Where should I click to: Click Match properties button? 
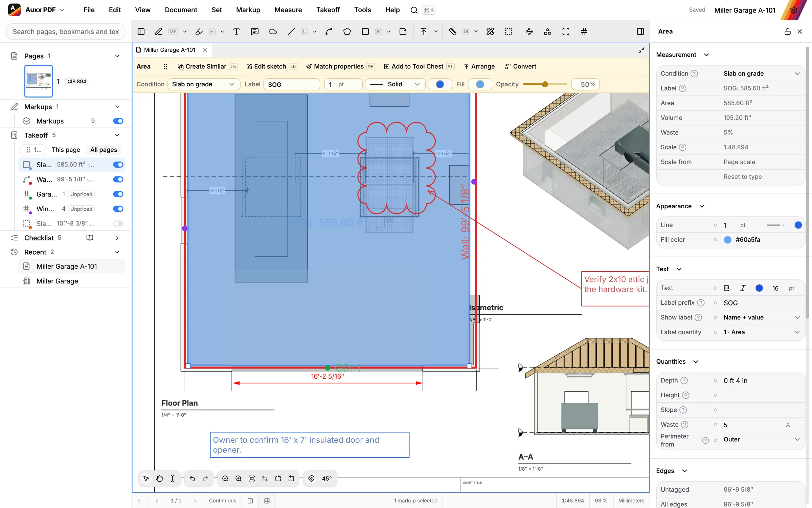[340, 66]
